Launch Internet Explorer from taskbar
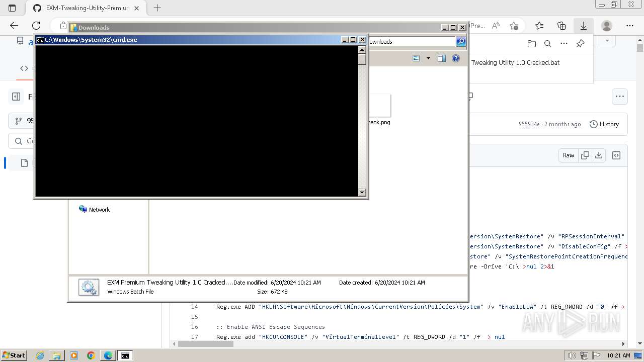The height and width of the screenshot is (362, 644). 40,355
